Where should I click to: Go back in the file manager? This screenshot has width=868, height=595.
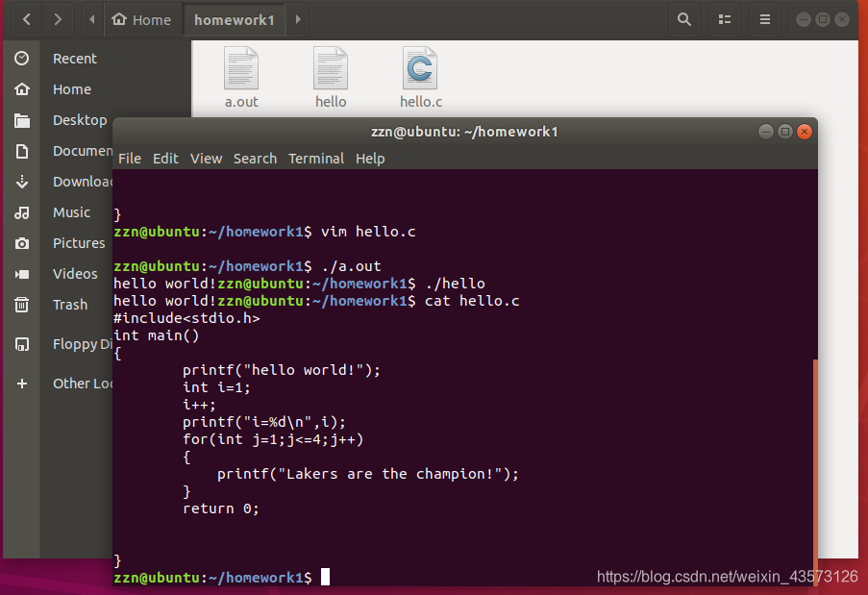tap(27, 20)
